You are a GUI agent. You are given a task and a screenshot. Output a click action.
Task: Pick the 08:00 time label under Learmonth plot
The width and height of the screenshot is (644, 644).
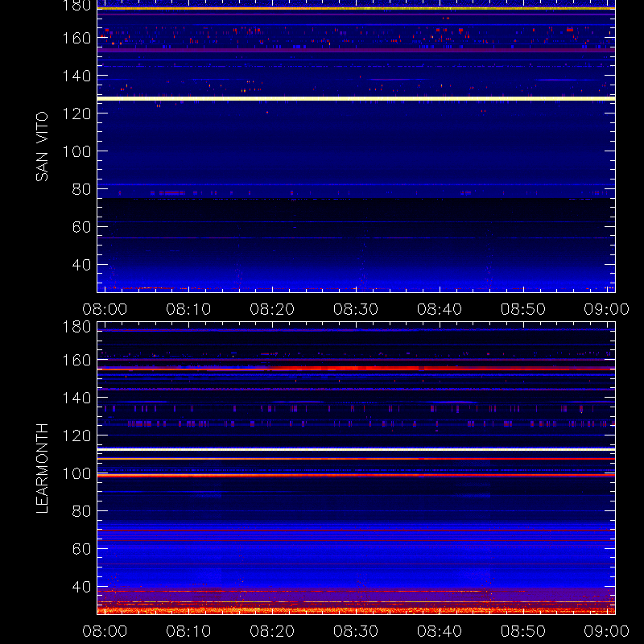(x=105, y=631)
